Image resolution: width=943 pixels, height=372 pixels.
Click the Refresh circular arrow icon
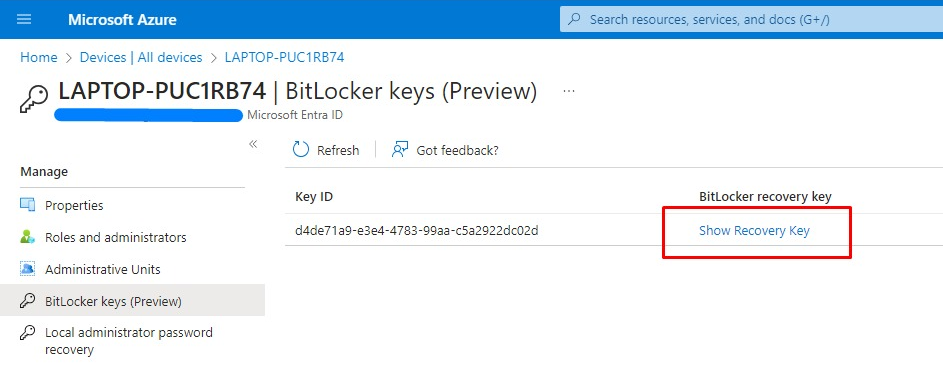click(301, 150)
